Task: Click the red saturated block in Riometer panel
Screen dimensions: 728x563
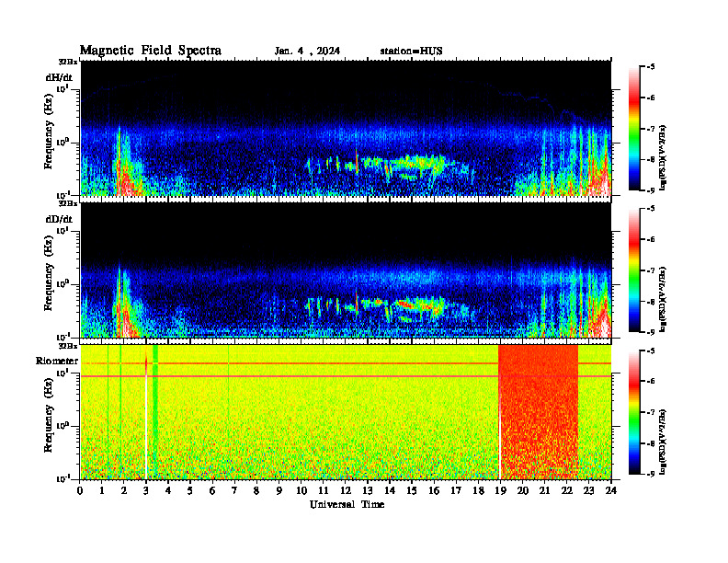Action: [x=538, y=412]
